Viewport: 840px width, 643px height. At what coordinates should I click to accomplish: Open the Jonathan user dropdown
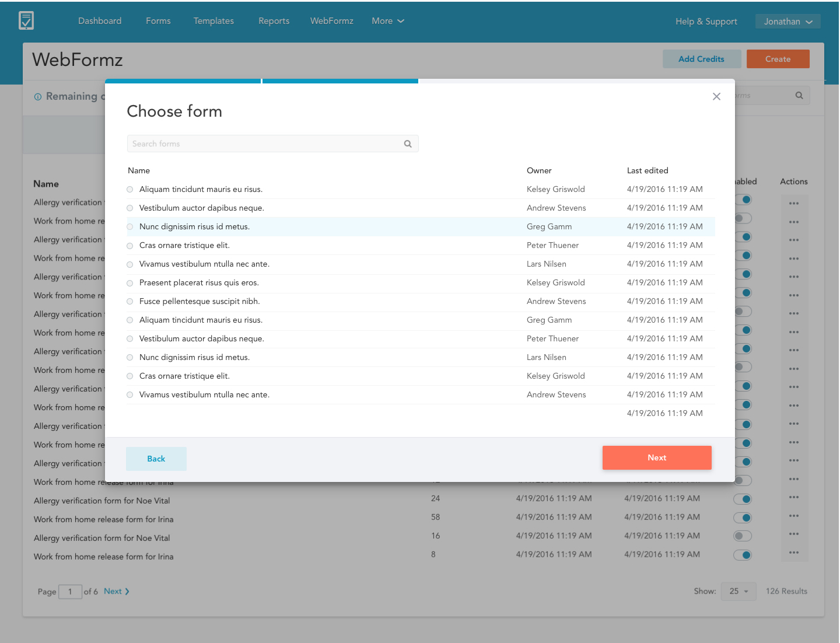point(787,22)
